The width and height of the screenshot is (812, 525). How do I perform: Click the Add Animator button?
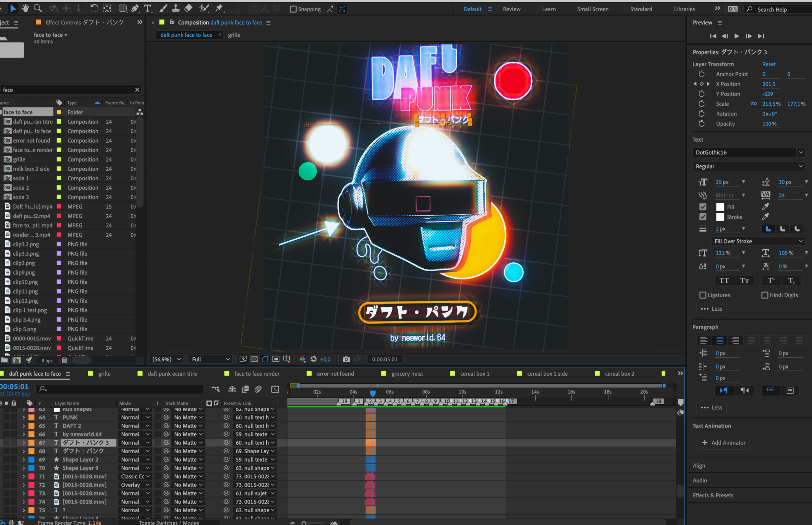723,442
